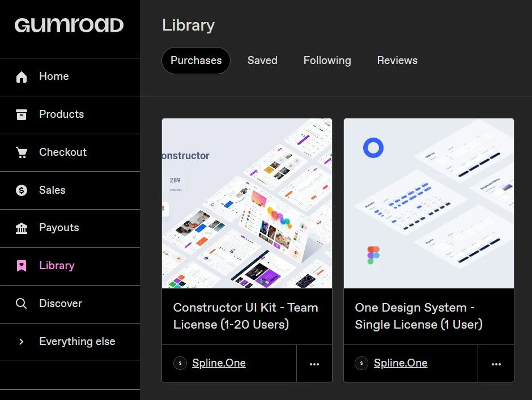This screenshot has height=400, width=532.
Task: Open the Reviews tab
Action: 397,61
